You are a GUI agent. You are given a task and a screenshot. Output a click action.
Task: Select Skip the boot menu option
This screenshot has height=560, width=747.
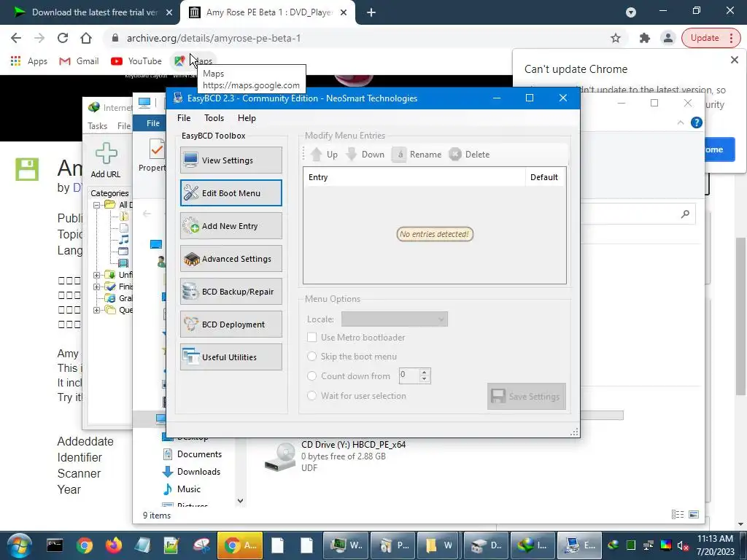311,356
